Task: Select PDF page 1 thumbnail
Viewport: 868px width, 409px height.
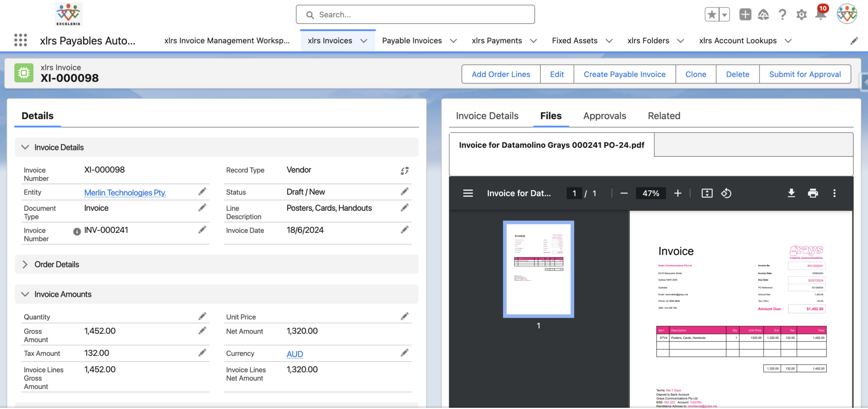Action: pyautogui.click(x=538, y=269)
